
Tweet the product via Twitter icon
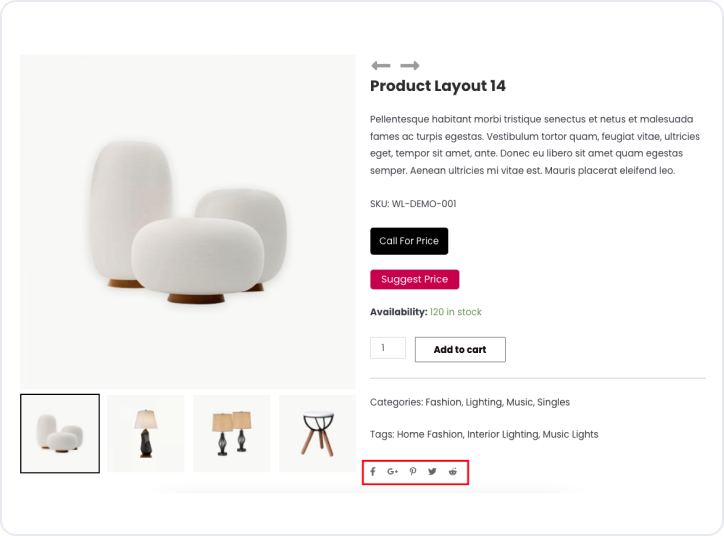tap(432, 471)
